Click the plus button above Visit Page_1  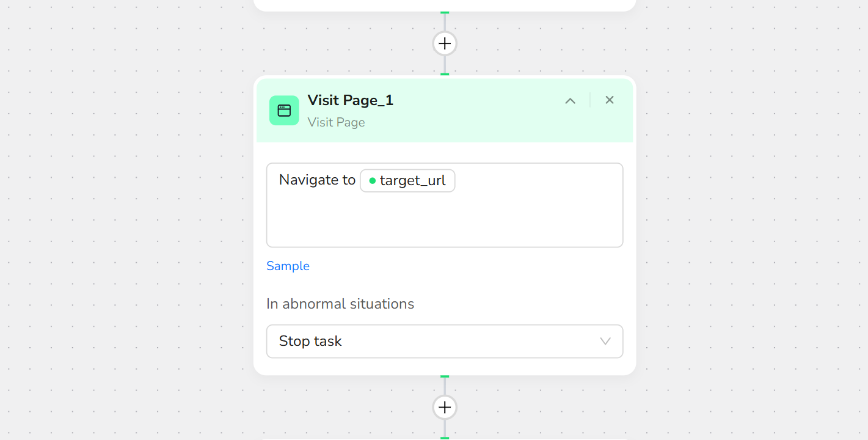point(445,43)
